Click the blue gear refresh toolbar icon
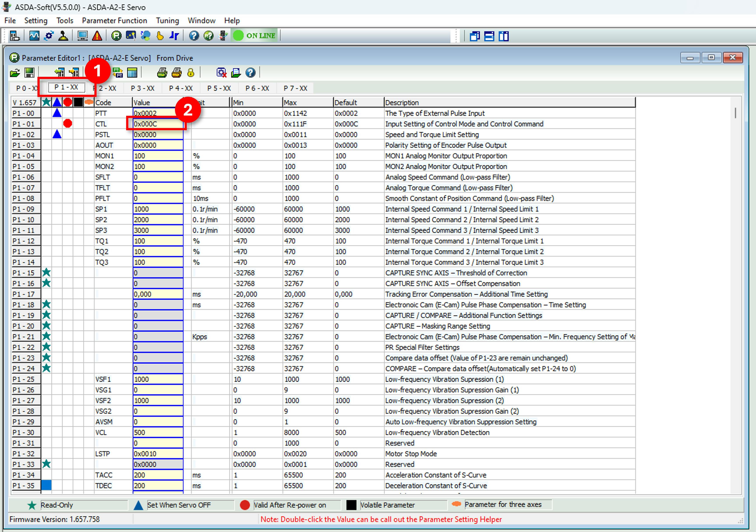This screenshot has height=532, width=756. pos(49,35)
